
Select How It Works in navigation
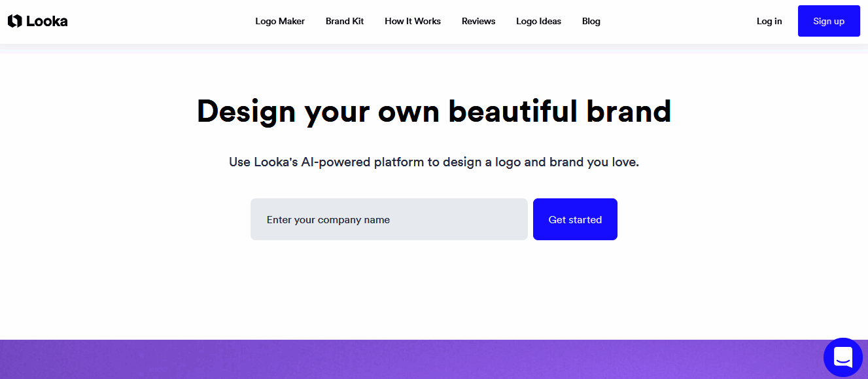(x=413, y=21)
